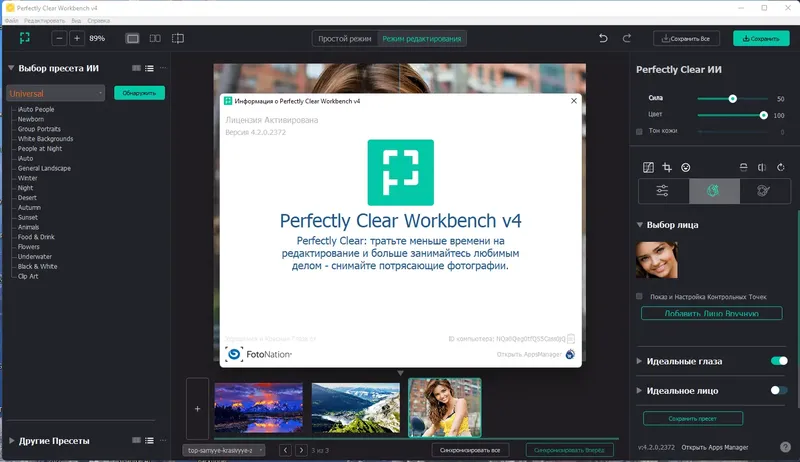Copy computer ID in About dialog
Image resolution: width=800 pixels, height=462 pixels.
(x=571, y=339)
